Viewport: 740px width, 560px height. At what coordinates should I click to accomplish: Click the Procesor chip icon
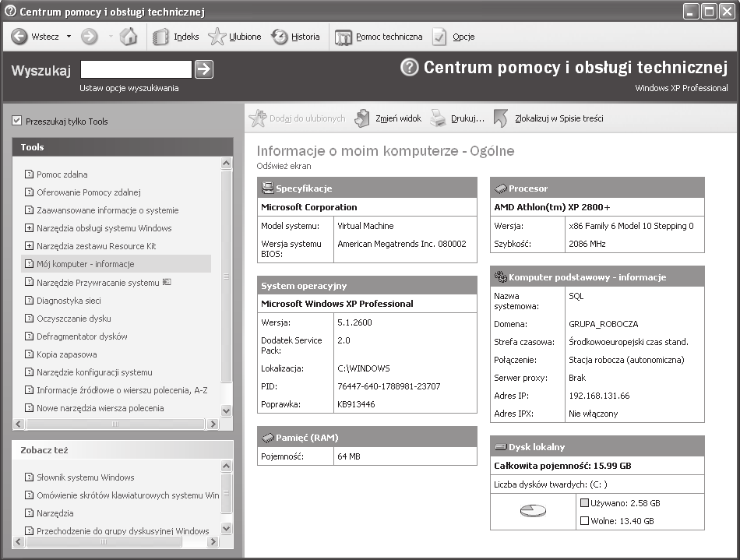pos(501,188)
